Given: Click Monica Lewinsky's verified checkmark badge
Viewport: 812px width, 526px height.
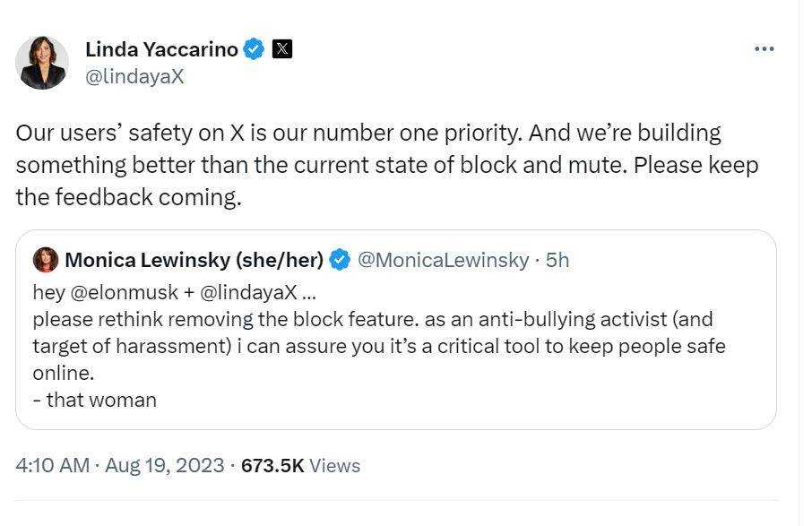Looking at the screenshot, I should coord(340,260).
